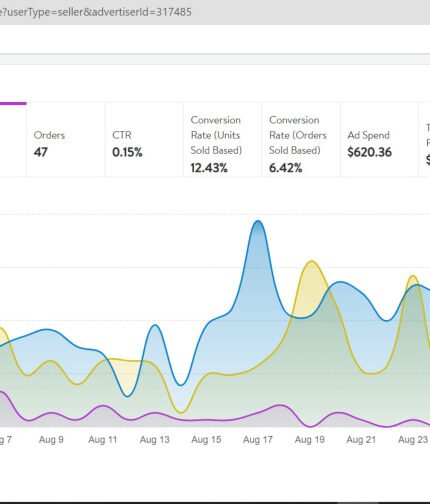Image resolution: width=430 pixels, height=504 pixels.
Task: Click the browser address bar URL
Action: (x=96, y=12)
